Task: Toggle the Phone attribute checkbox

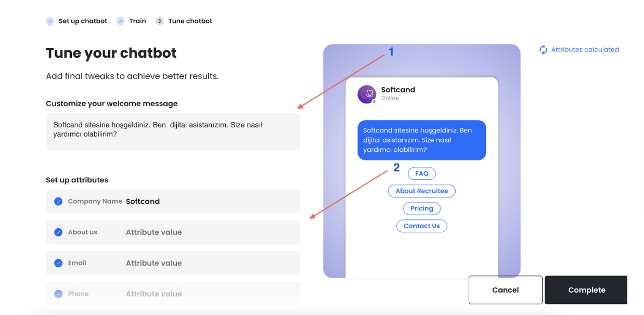Action: click(58, 294)
